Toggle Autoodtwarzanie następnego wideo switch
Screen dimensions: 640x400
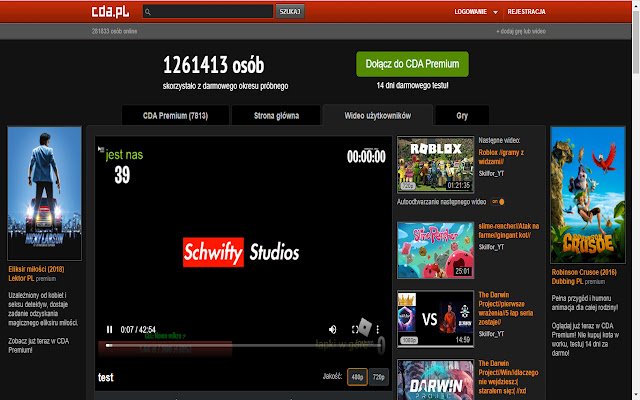point(498,202)
